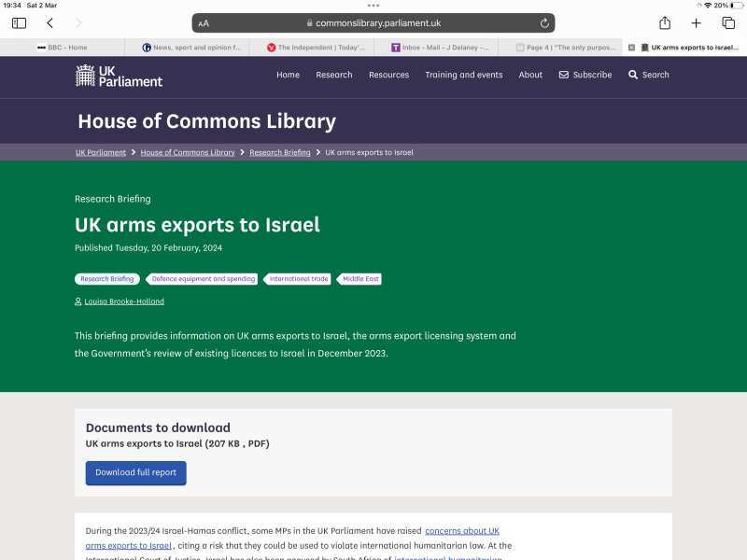Switch to The Independent tab
Image resolution: width=747 pixels, height=560 pixels.
(x=316, y=46)
